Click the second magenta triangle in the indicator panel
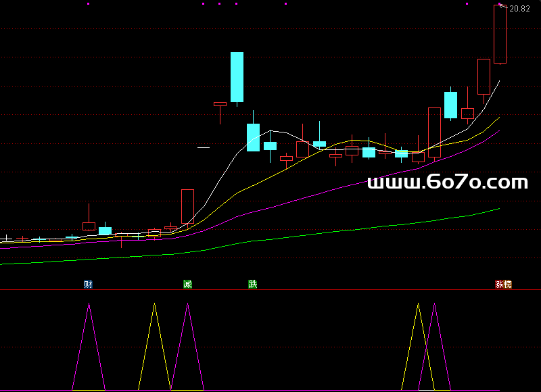 tap(187, 345)
